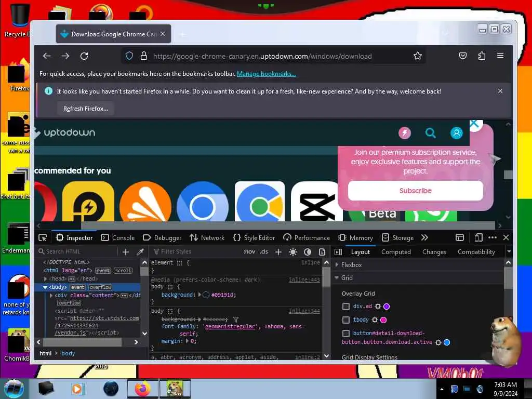The image size is (532, 399).
Task: Go forward with Firefox forward arrow
Action: (65, 56)
